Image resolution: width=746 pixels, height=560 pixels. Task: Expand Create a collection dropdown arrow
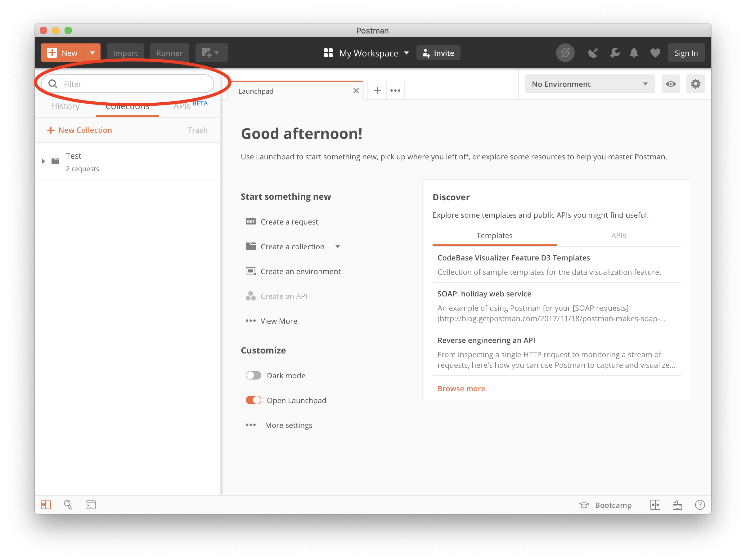(337, 247)
